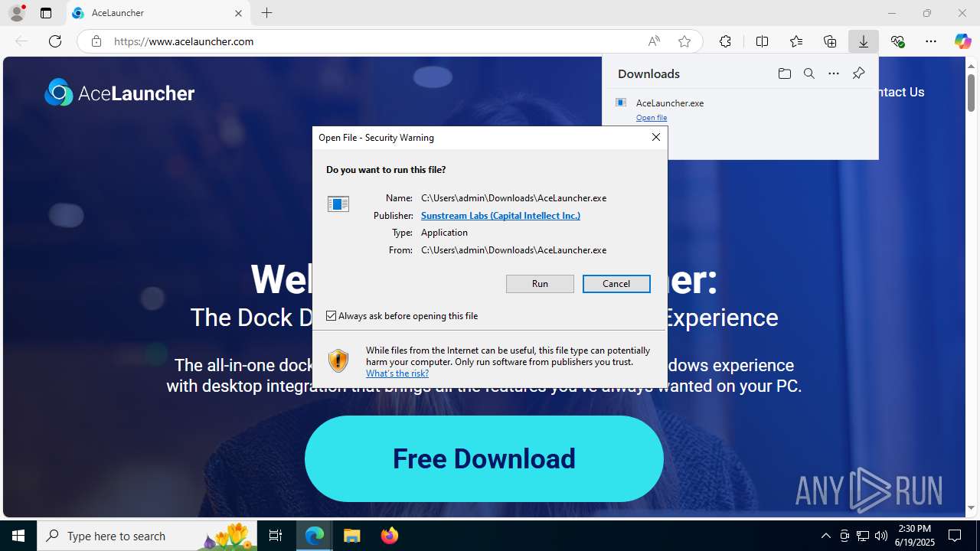980x551 pixels.
Task: Click the Edge profile avatar icon
Action: [16, 13]
